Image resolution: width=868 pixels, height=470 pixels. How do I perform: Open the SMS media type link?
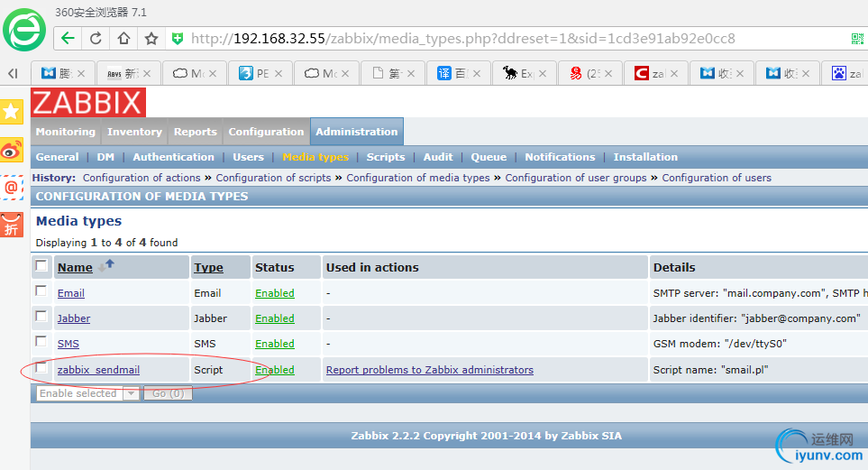(x=69, y=344)
